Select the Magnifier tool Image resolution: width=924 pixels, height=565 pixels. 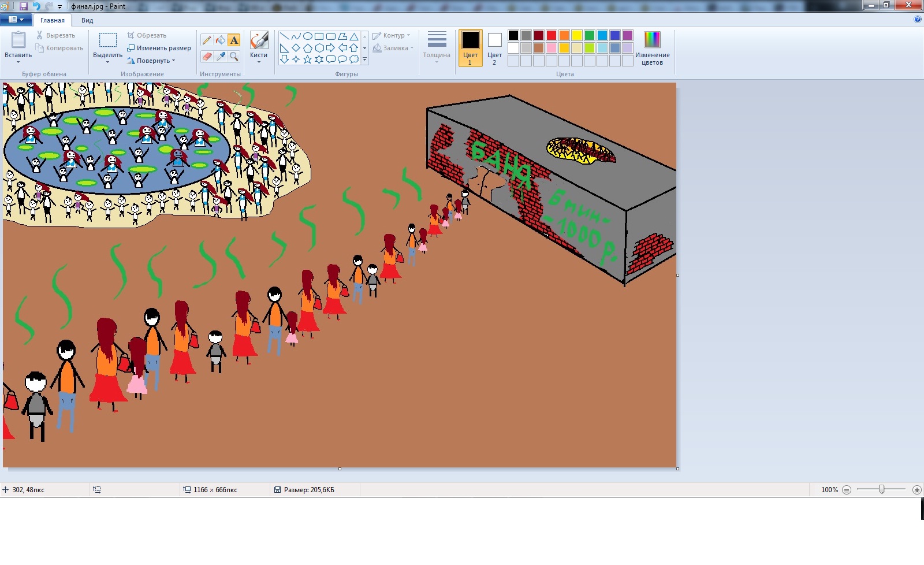point(234,56)
